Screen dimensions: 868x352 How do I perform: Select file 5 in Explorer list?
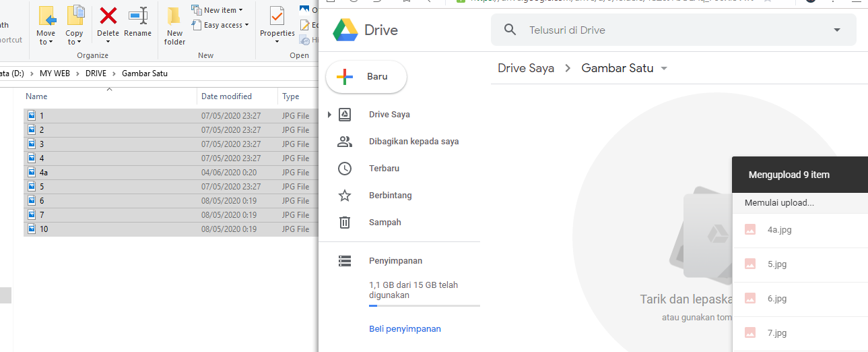click(170, 186)
